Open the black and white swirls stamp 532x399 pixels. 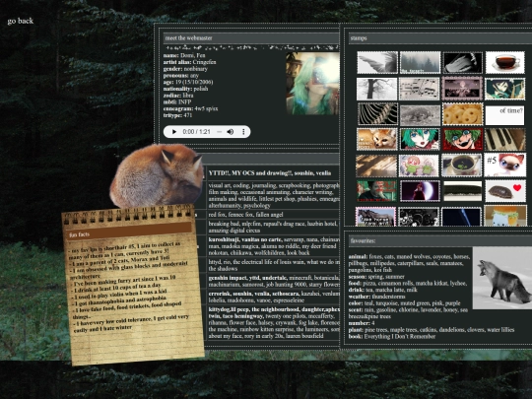pyautogui.click(x=419, y=217)
